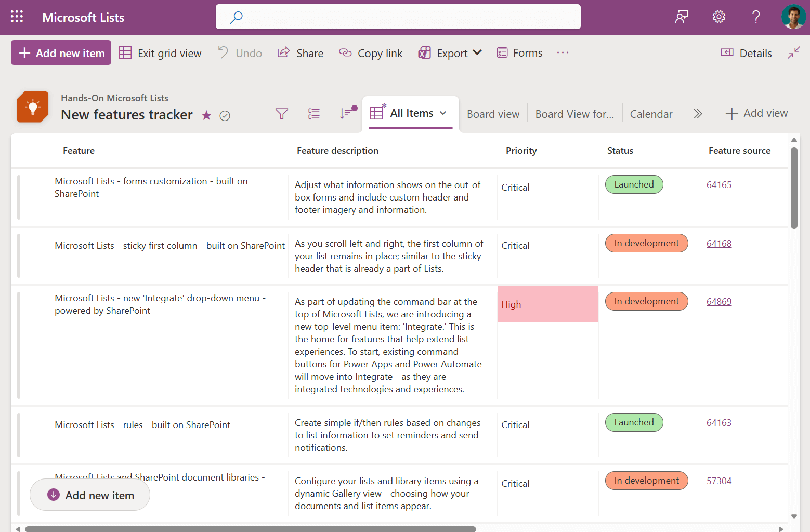This screenshot has height=532, width=810.
Task: Click the purple Add new item button
Action: click(x=61, y=53)
